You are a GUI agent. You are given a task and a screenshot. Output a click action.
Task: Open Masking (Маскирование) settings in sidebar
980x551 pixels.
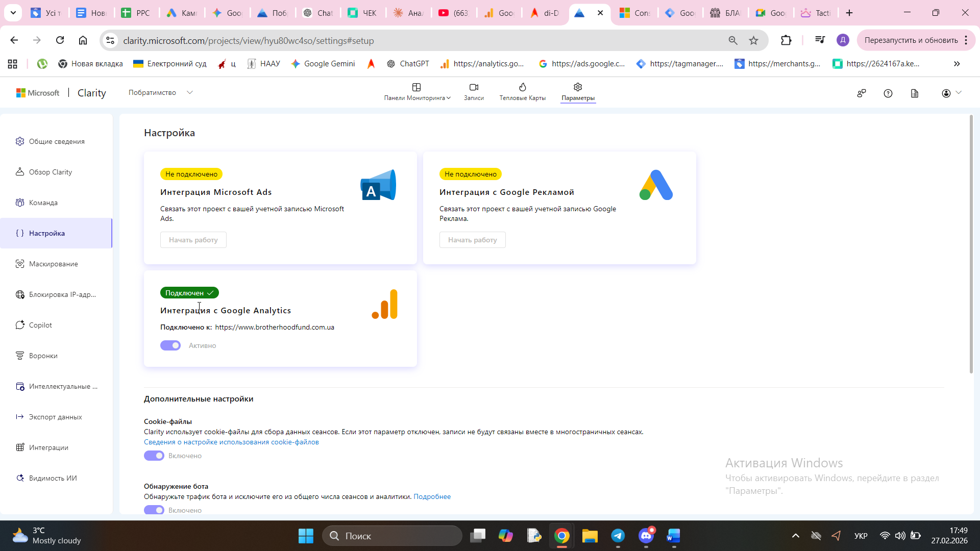tap(53, 264)
